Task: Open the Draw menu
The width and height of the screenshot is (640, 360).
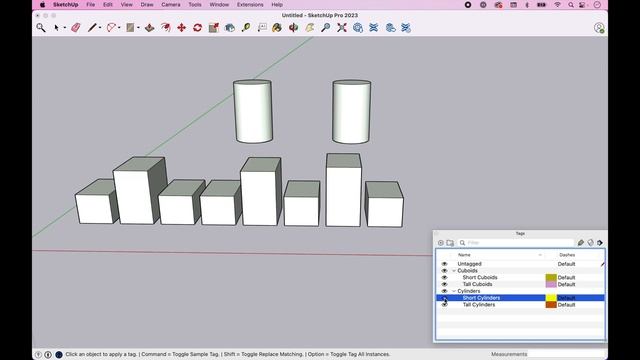Action: (147, 4)
